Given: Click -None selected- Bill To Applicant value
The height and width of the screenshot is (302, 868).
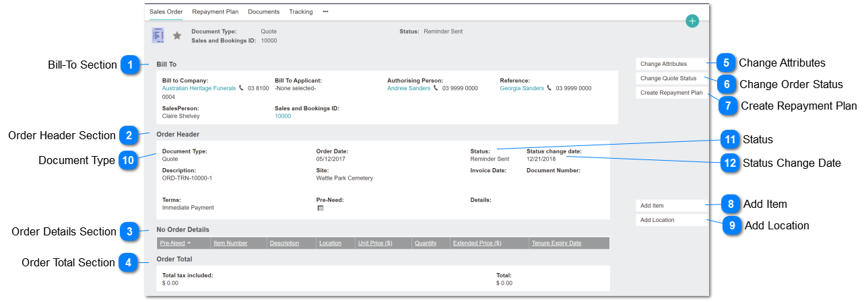Looking at the screenshot, I should coord(295,88).
